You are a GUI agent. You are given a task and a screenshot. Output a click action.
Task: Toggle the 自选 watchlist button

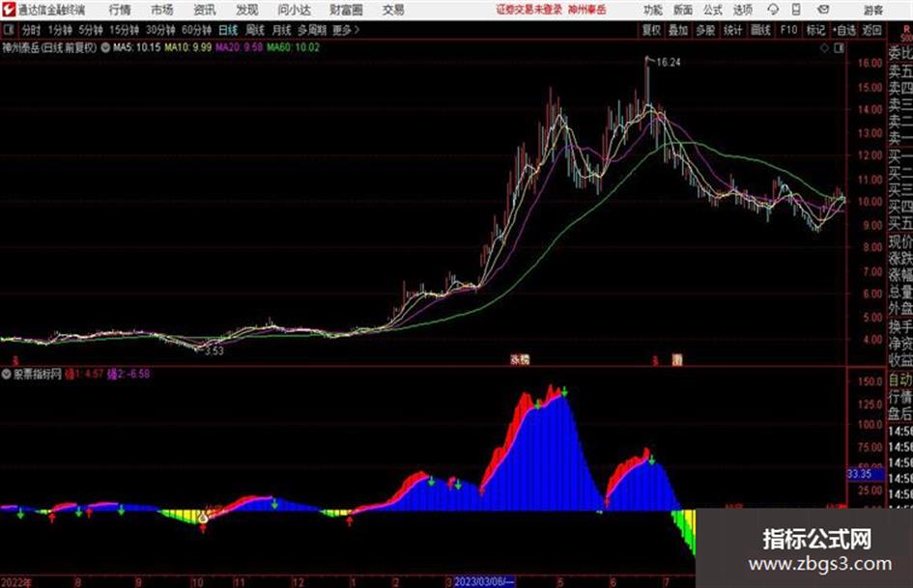point(844,30)
